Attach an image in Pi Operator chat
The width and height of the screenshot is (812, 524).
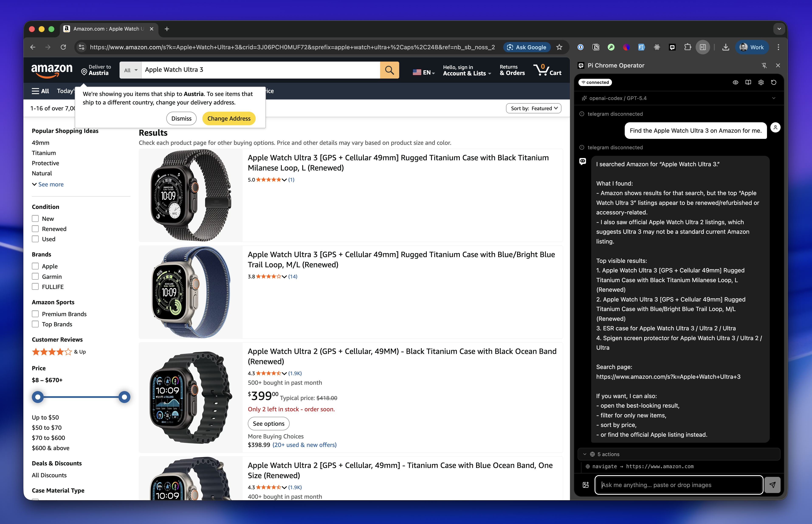coord(586,485)
